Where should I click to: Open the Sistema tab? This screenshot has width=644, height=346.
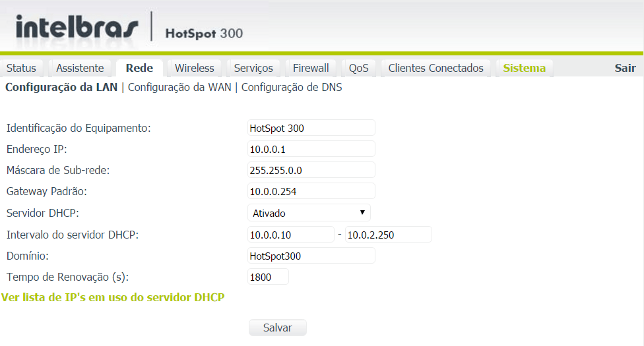525,68
